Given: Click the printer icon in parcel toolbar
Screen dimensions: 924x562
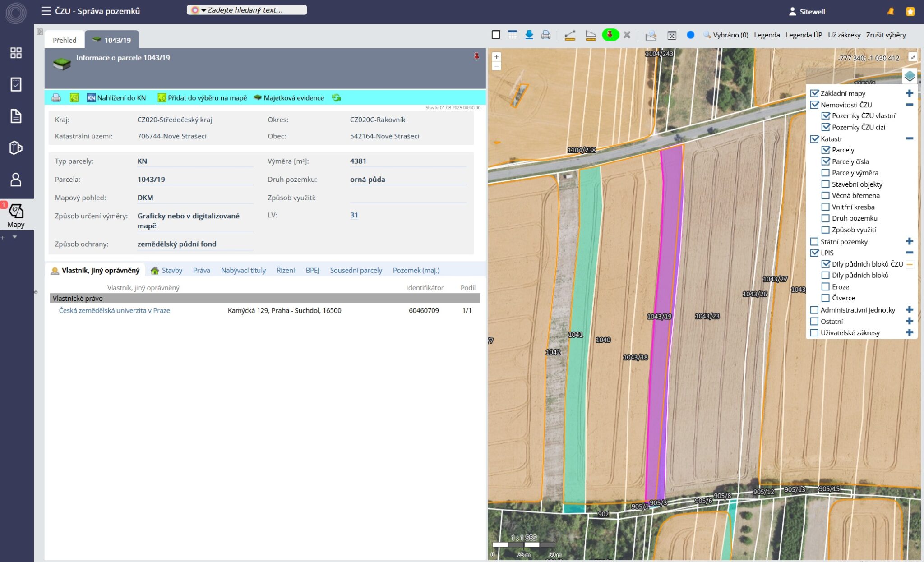Looking at the screenshot, I should pos(56,98).
